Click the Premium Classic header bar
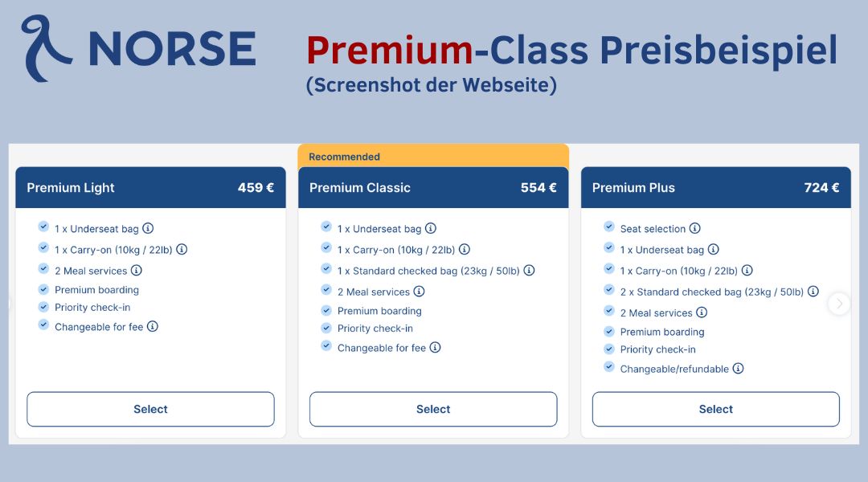The height and width of the screenshot is (482, 868). [433, 188]
